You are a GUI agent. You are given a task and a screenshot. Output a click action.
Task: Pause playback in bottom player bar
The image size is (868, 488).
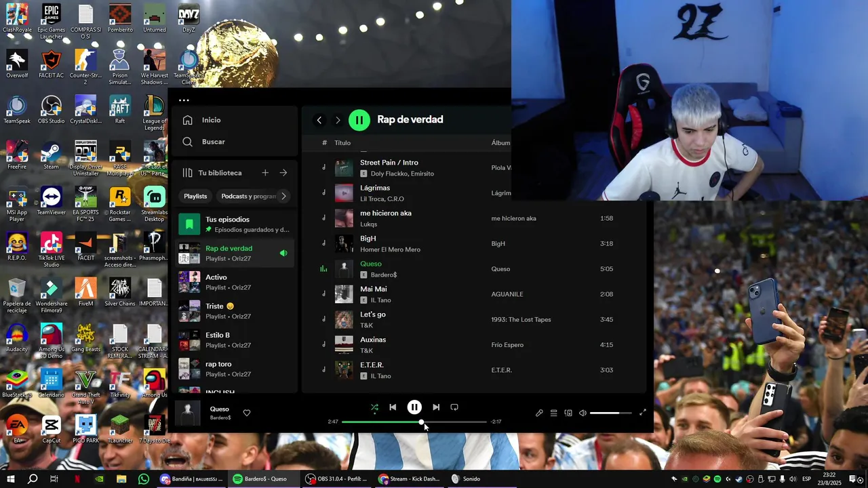414,407
